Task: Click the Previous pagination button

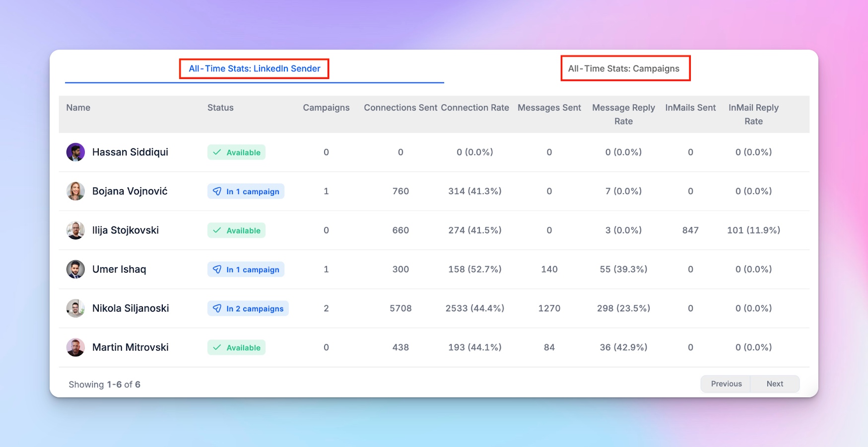Action: [726, 384]
